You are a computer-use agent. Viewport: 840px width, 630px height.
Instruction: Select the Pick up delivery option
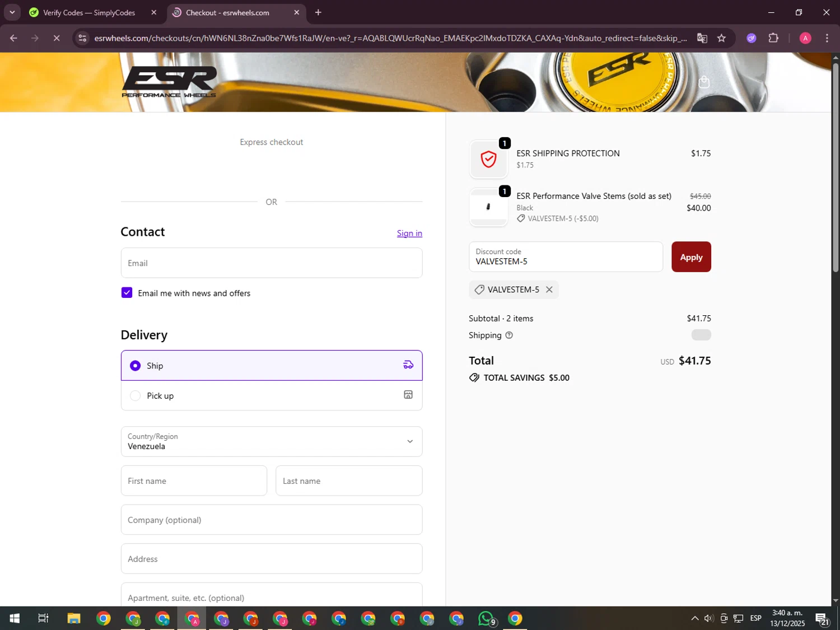(x=272, y=395)
